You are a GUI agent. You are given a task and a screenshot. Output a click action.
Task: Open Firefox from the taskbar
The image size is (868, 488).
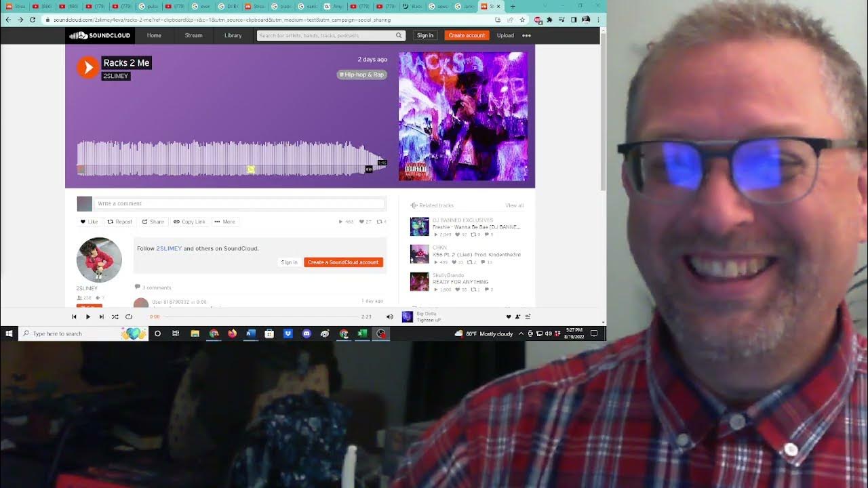tap(232, 333)
